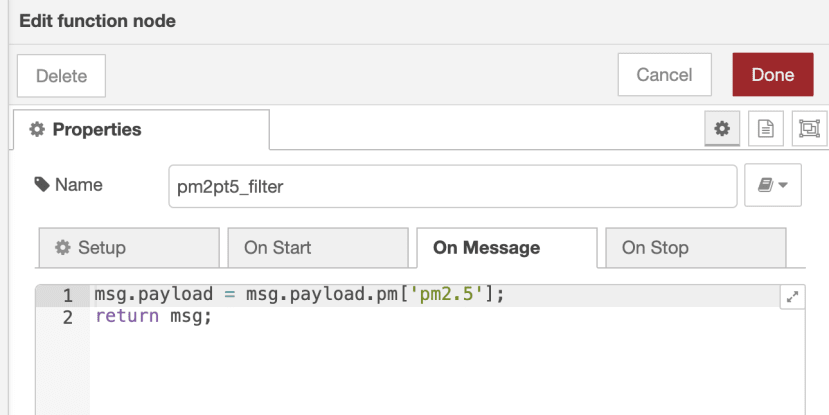Click the gear icon in Setup tab
Image resolution: width=829 pixels, height=415 pixels.
pyautogui.click(x=63, y=247)
